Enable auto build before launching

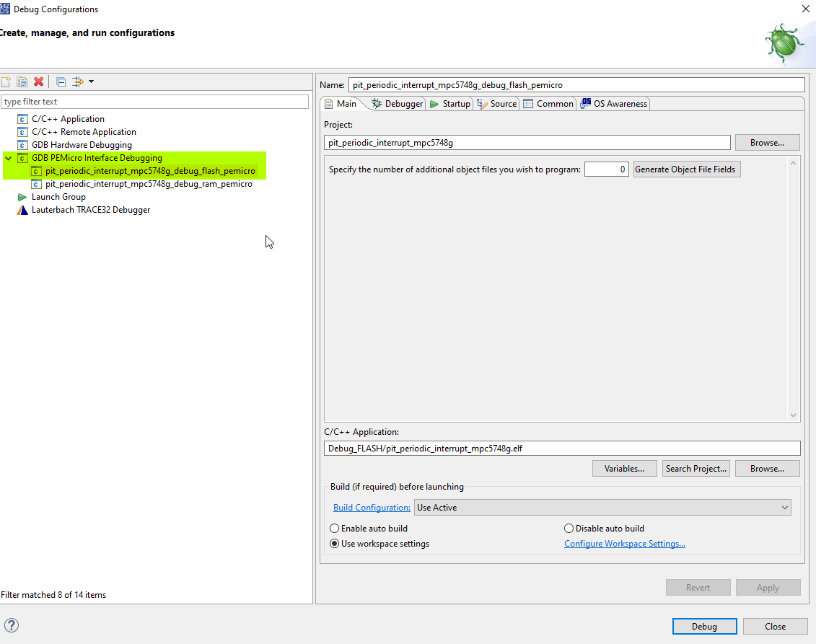(x=334, y=528)
